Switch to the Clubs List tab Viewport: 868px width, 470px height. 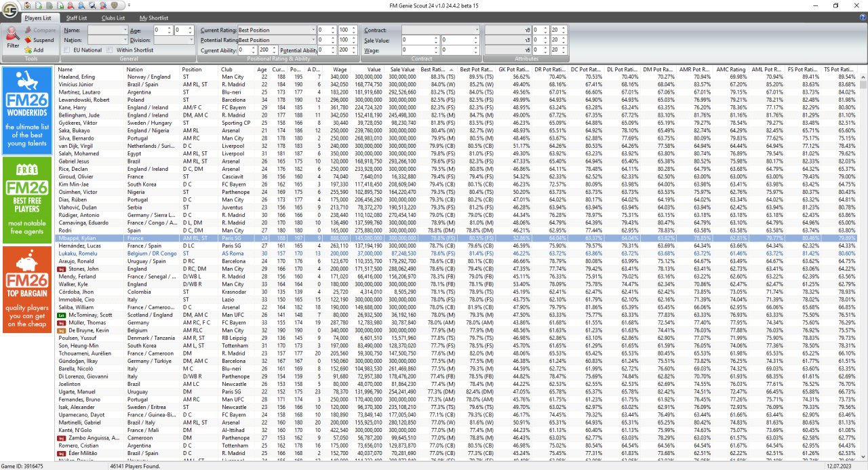[113, 18]
